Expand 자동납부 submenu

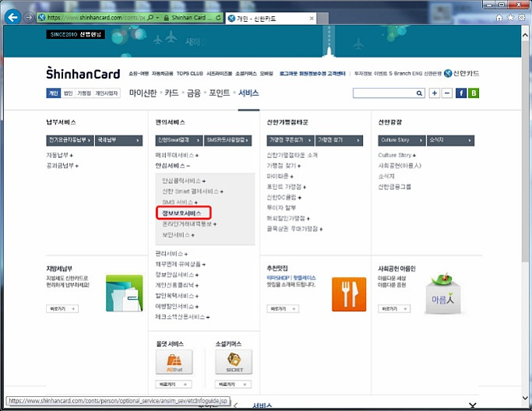tap(59, 155)
